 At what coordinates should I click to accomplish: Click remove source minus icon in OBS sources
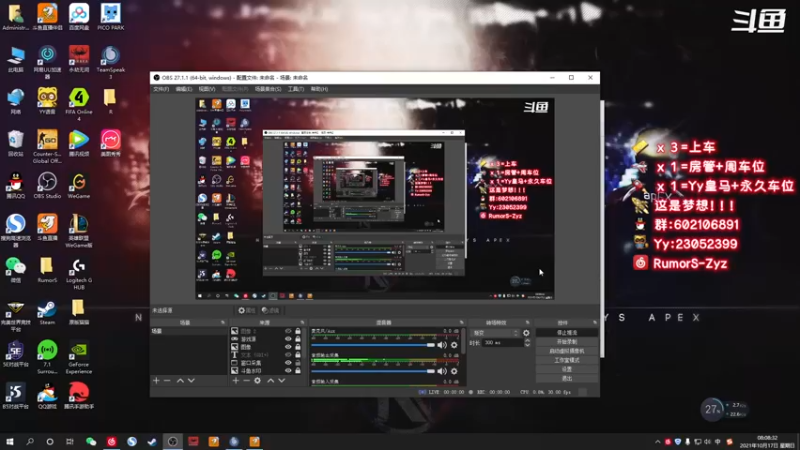click(246, 381)
